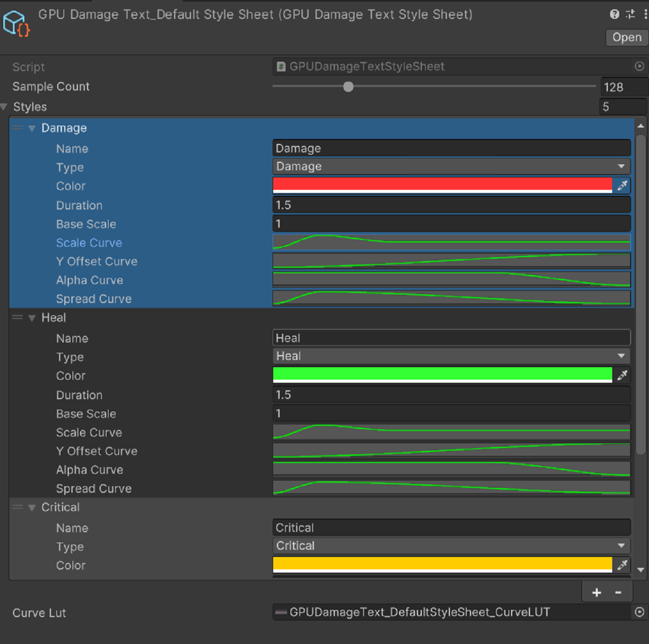Click the Spread Curve label under Heal

click(94, 489)
